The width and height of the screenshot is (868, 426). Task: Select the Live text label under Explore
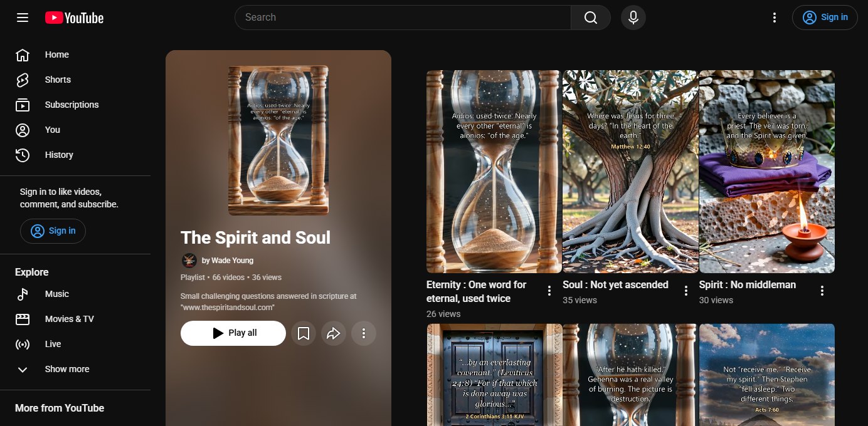coord(53,344)
